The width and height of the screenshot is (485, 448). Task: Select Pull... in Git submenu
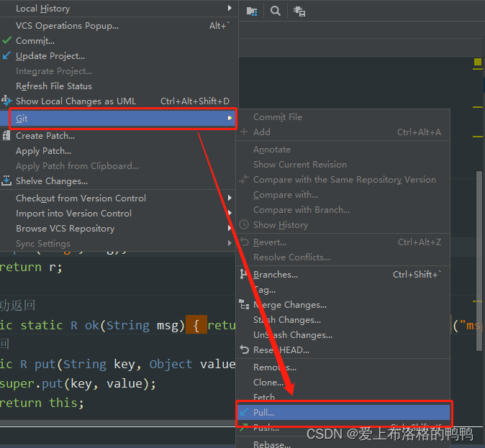click(343, 412)
